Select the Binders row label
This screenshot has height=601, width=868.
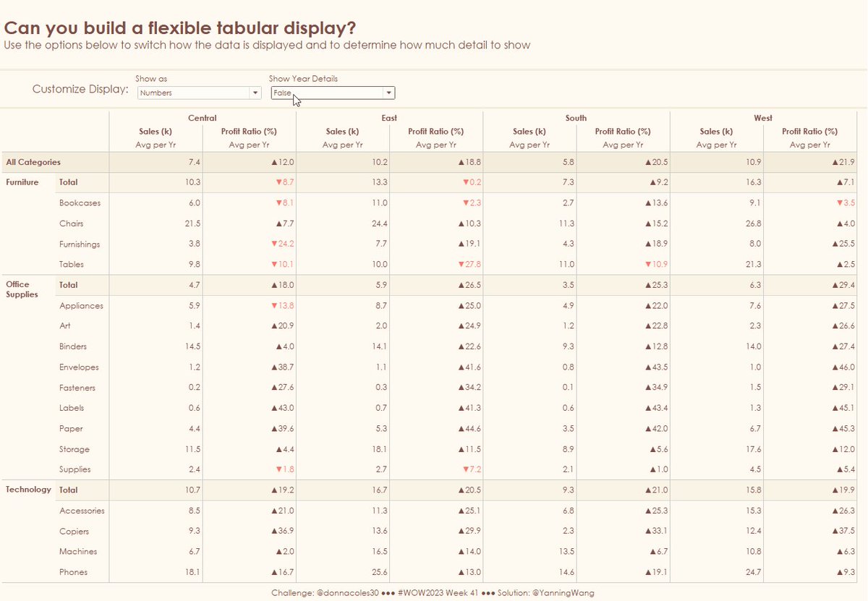73,347
